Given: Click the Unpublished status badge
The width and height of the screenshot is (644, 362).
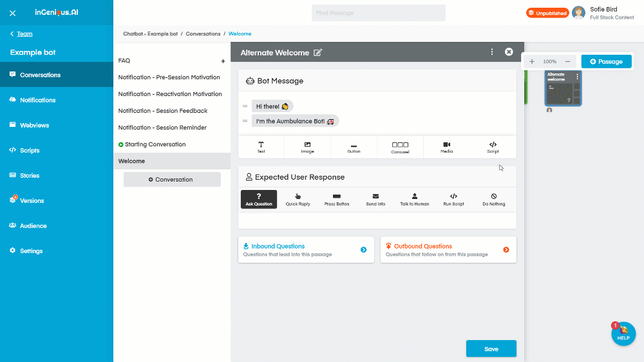Looking at the screenshot, I should [547, 13].
